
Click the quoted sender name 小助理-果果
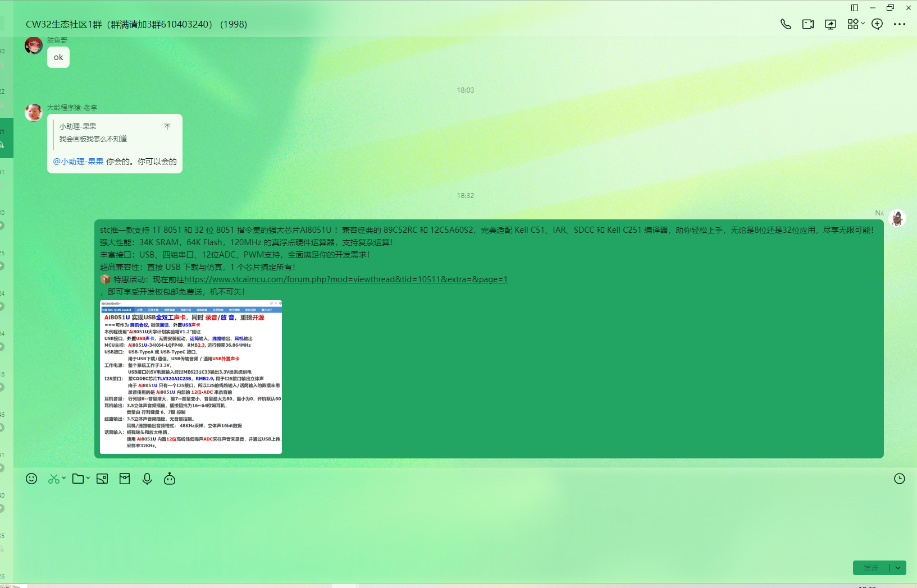[78, 127]
